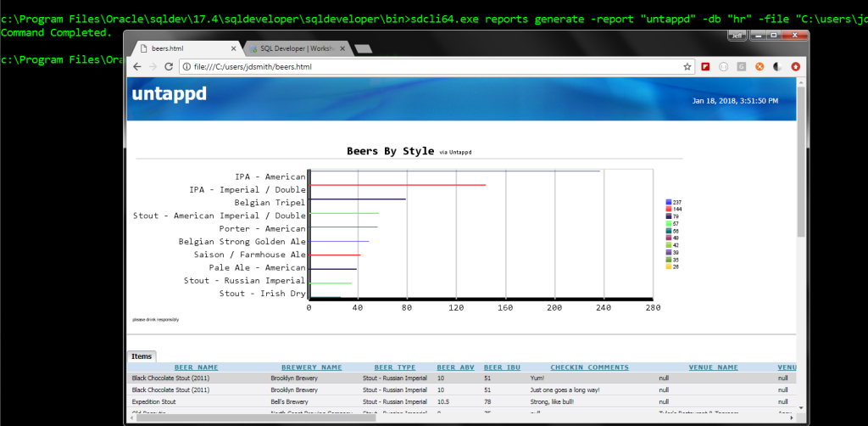Click the browser forward arrow
This screenshot has height=426, width=868.
point(153,67)
